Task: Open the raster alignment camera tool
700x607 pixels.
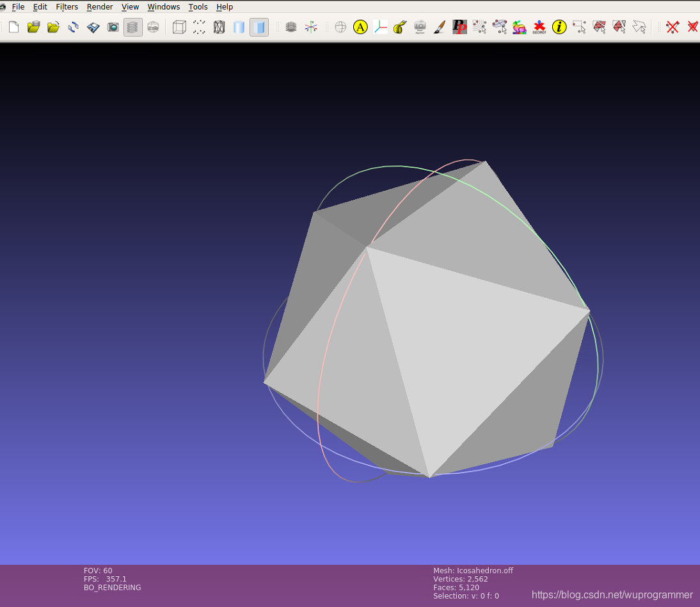Action: coord(420,28)
